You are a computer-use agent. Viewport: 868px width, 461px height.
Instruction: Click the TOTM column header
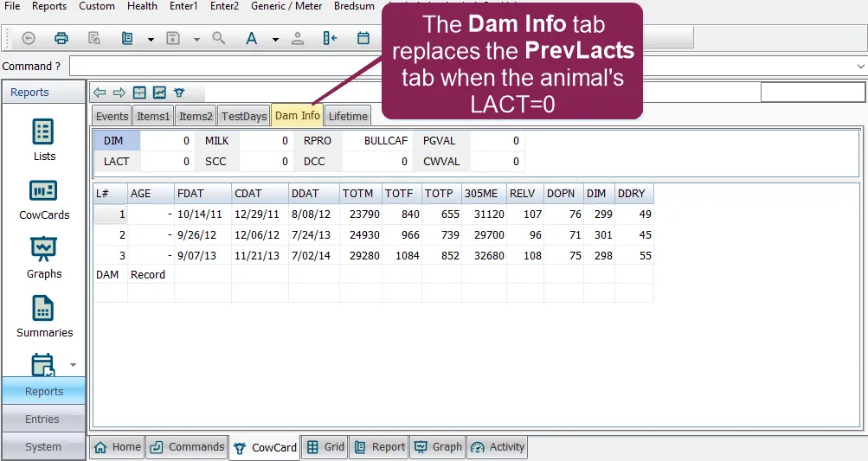(360, 194)
